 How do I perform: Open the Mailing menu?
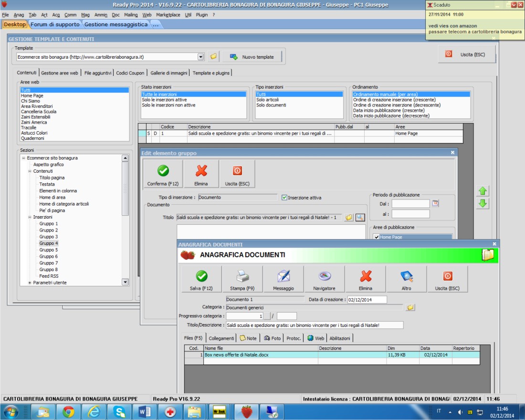131,15
